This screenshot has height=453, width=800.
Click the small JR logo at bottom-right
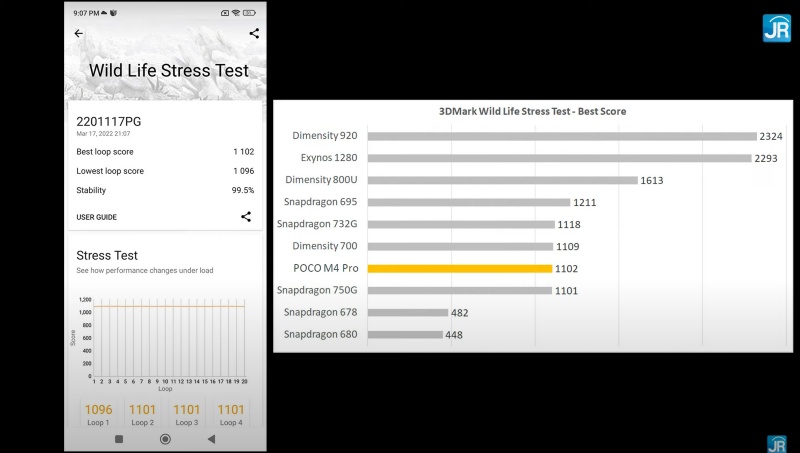776,443
